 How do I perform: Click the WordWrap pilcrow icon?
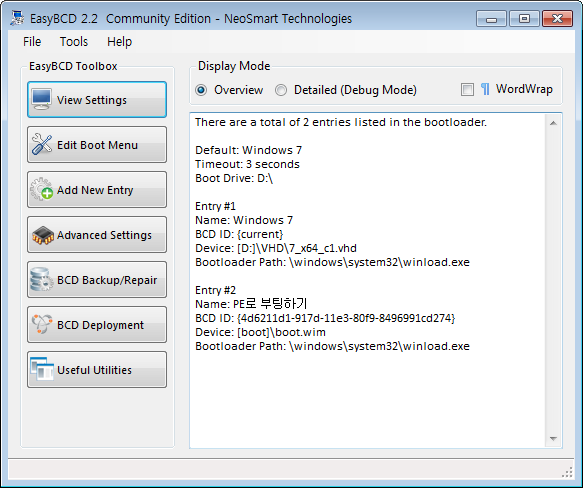485,89
